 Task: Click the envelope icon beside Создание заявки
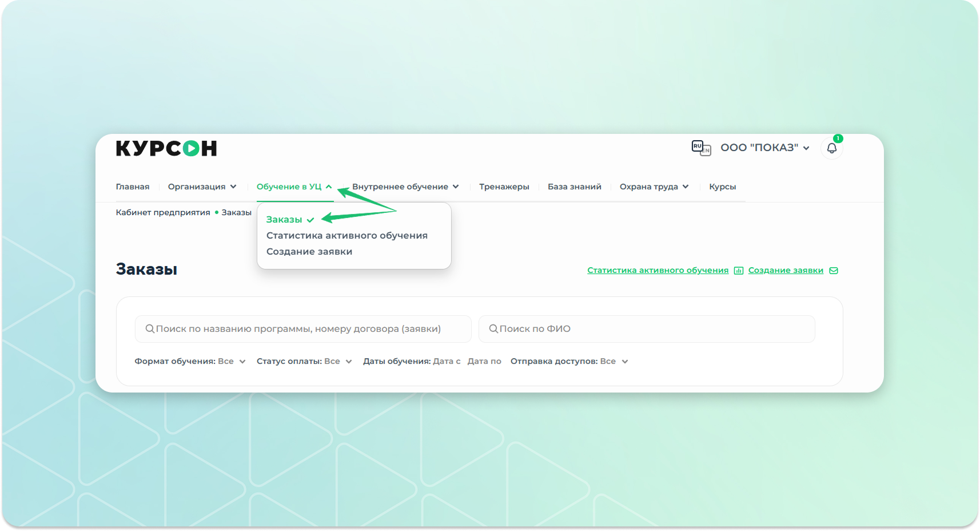click(x=834, y=271)
